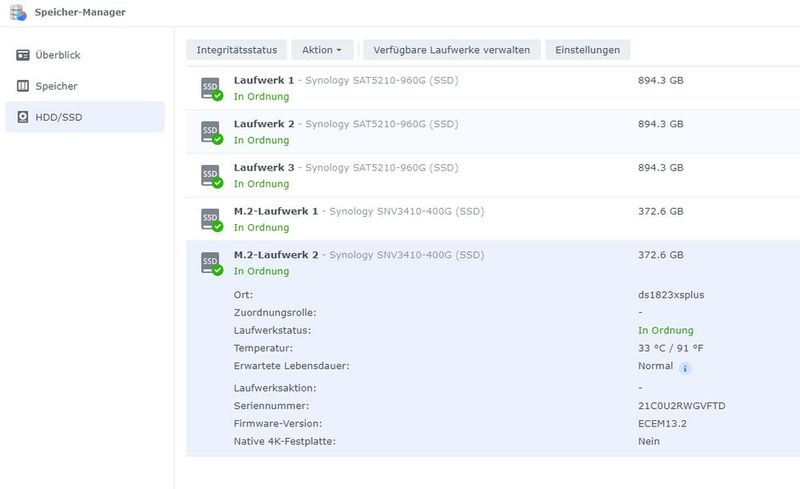800x489 pixels.
Task: Click In Ordnung status under M.2-Laufwerk 1
Action: [261, 228]
